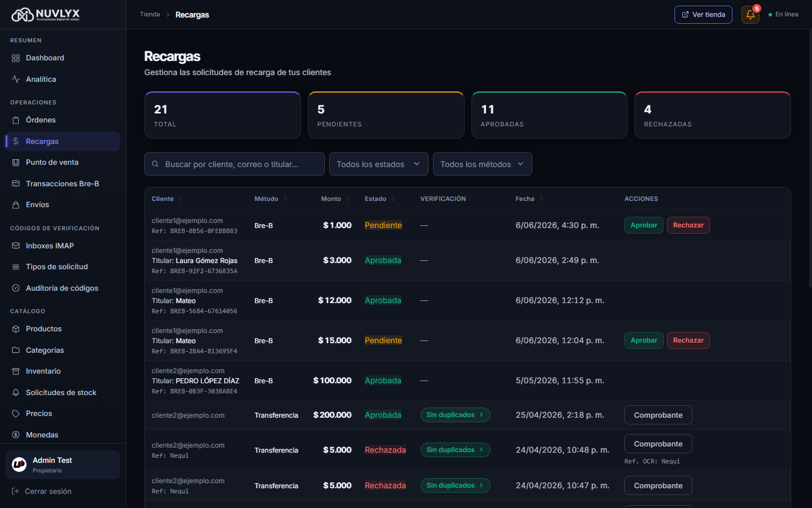Select the Pendientes summary card
This screenshot has height=508, width=812.
[386, 115]
